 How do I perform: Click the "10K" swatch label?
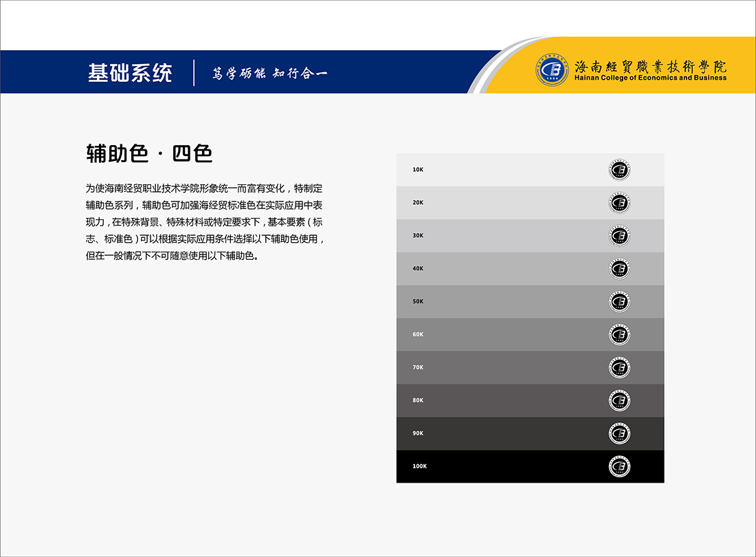pyautogui.click(x=418, y=170)
